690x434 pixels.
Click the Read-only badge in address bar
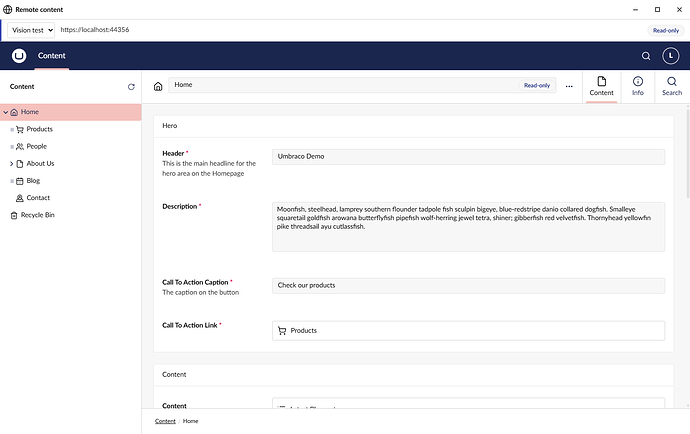pos(666,30)
